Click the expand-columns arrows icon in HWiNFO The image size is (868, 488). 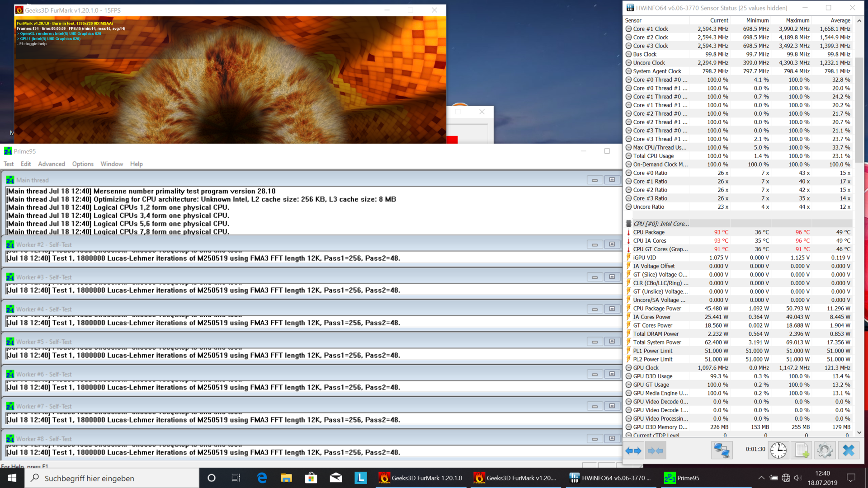pyautogui.click(x=633, y=450)
